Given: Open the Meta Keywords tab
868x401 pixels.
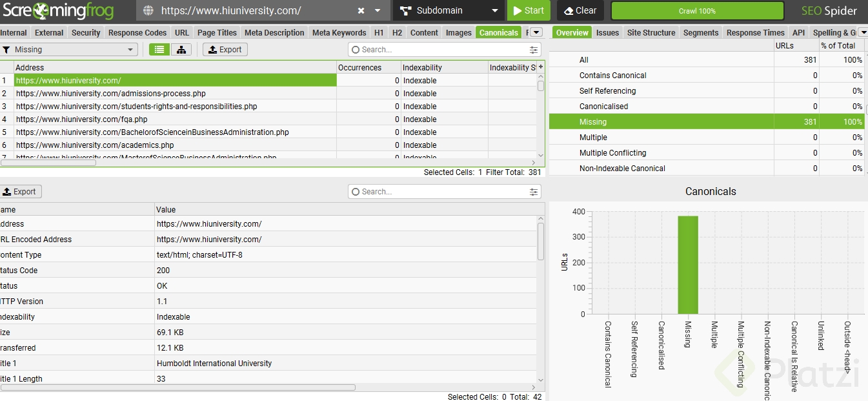Looking at the screenshot, I should [339, 33].
